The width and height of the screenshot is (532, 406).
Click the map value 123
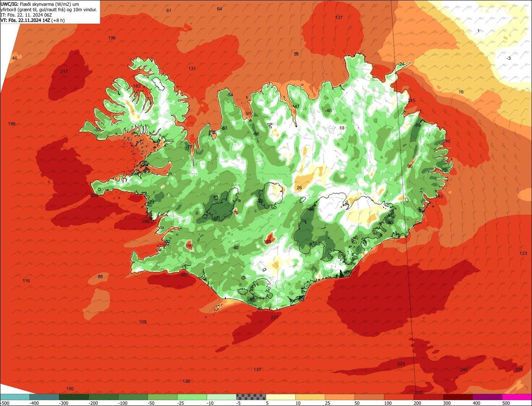tap(523, 253)
